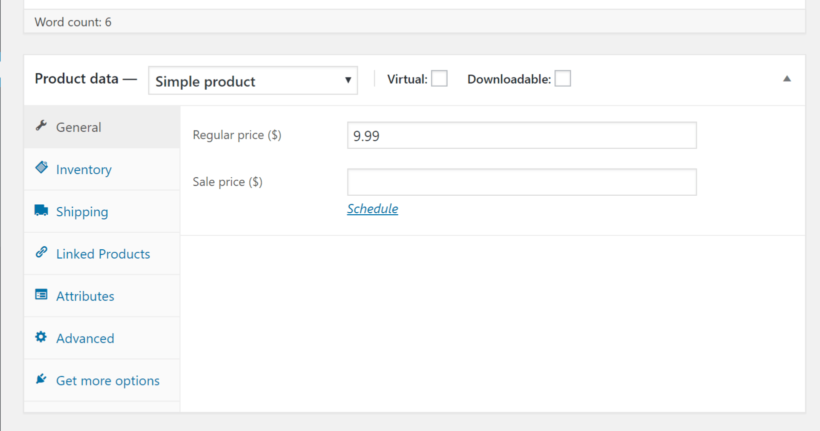
Task: Enable the Virtual checkbox
Action: 439,78
